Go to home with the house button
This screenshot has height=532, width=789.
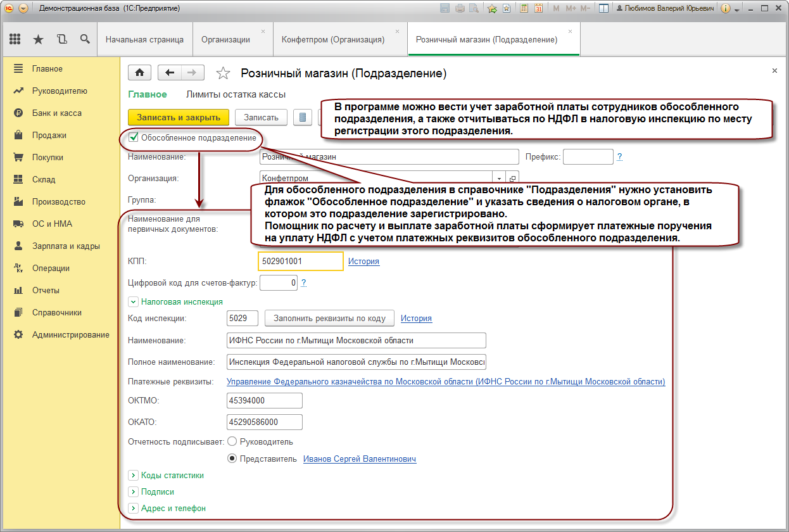click(139, 73)
